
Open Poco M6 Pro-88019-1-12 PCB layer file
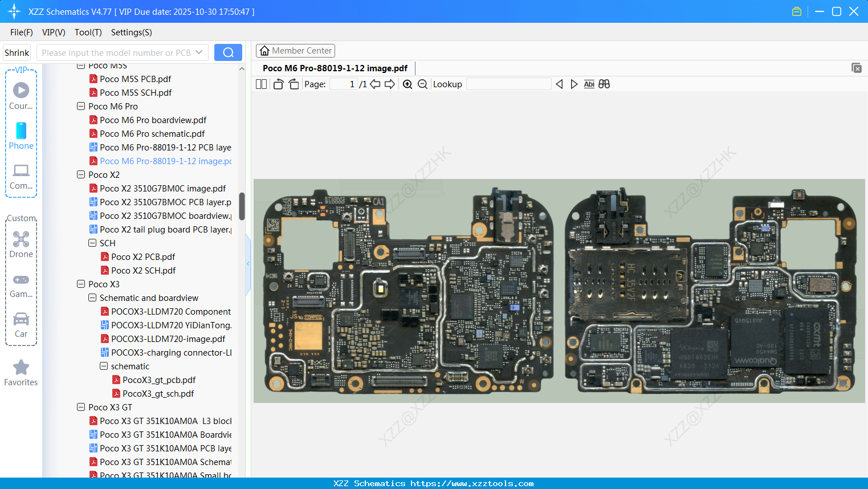161,147
